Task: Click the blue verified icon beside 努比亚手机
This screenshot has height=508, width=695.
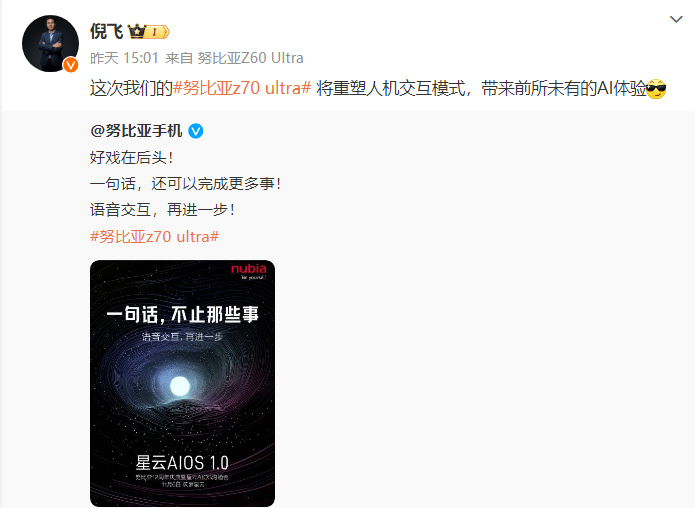Action: point(195,131)
